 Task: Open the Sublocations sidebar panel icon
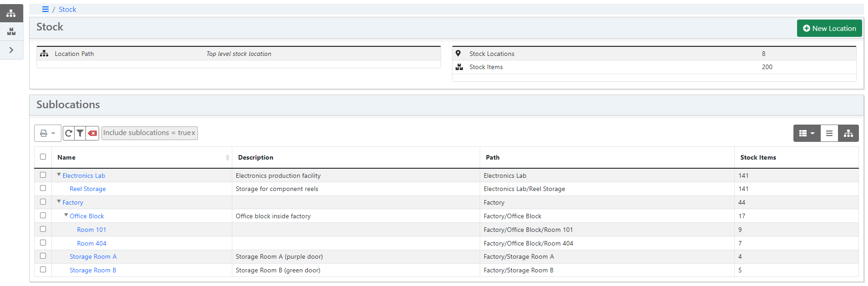click(x=11, y=13)
